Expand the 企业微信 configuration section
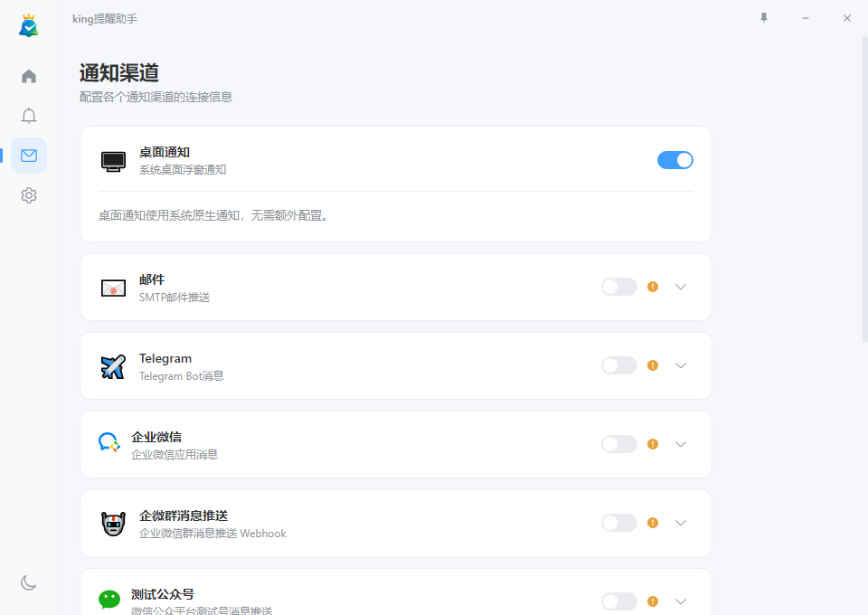 680,444
